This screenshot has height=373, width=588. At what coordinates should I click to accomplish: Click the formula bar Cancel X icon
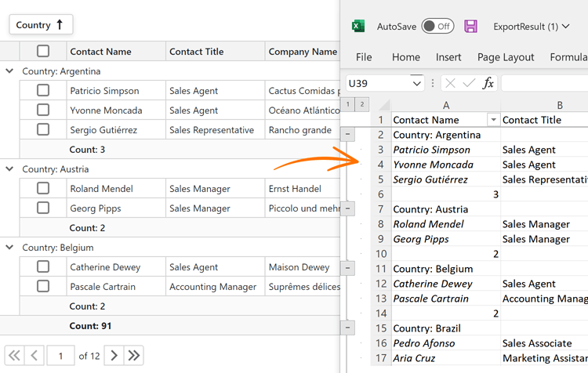450,83
